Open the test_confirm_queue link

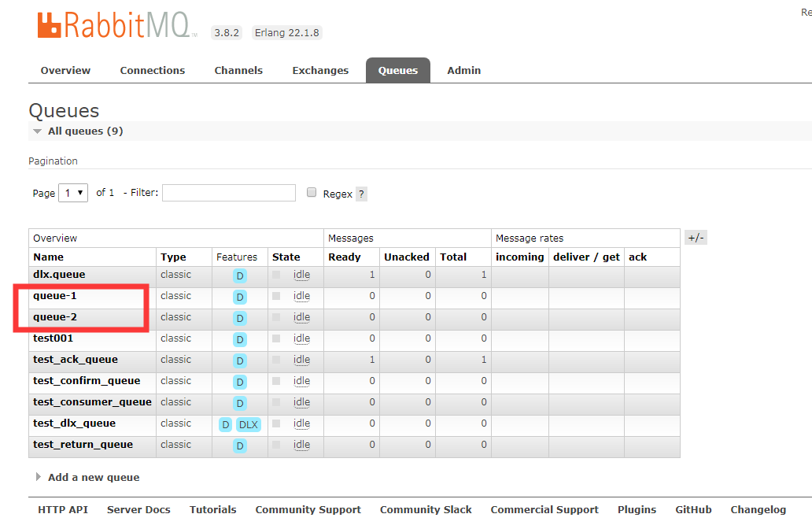pyautogui.click(x=87, y=381)
